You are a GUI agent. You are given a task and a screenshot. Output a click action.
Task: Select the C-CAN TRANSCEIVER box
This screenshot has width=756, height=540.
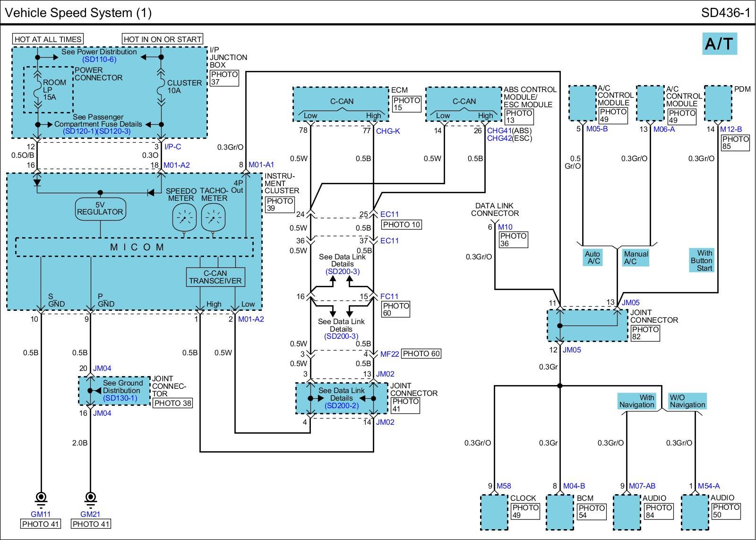click(215, 277)
